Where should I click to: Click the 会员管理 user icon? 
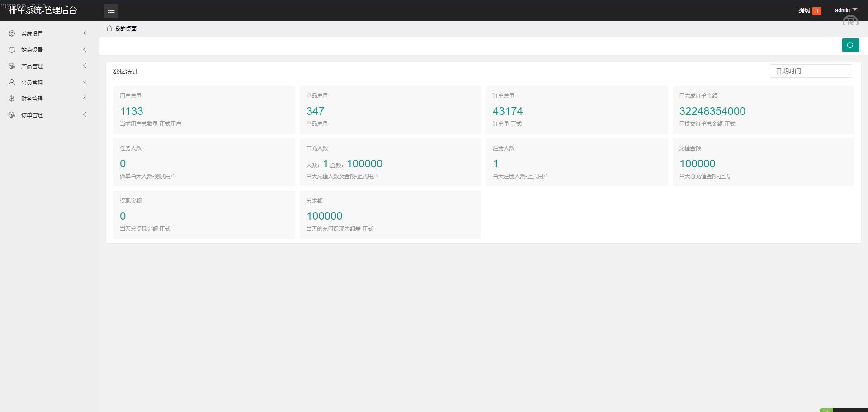(12, 82)
